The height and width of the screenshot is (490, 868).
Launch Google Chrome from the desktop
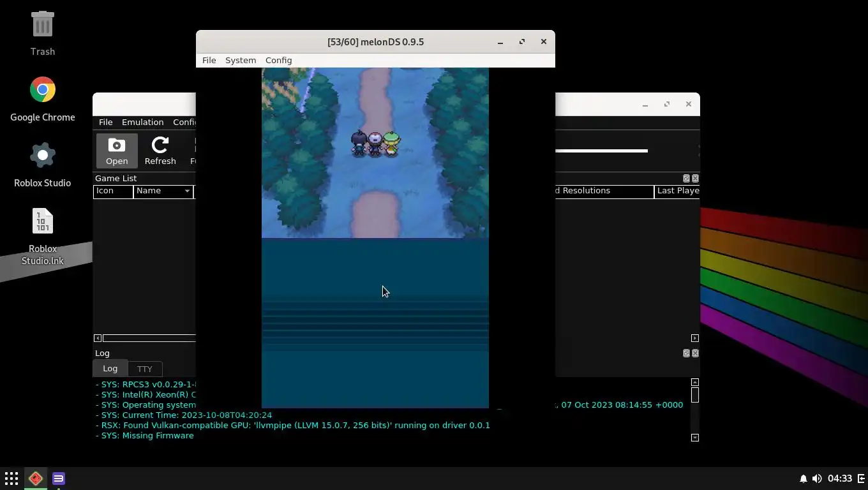[x=43, y=100]
